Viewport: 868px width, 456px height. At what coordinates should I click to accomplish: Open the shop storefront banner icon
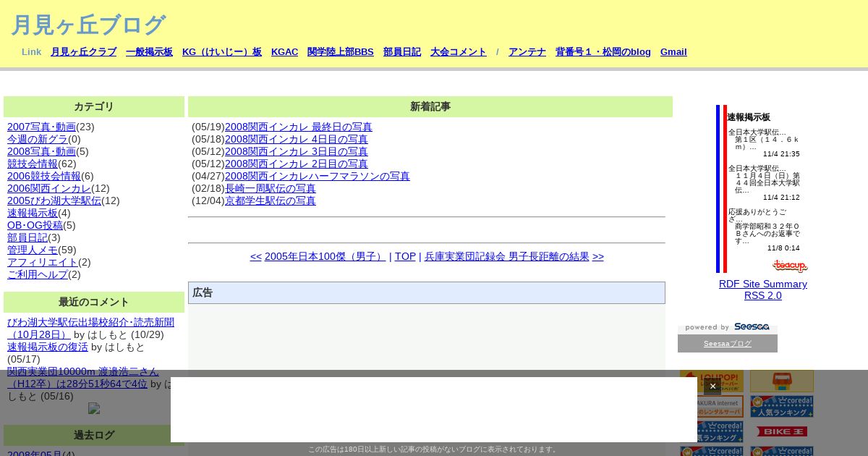tap(782, 381)
